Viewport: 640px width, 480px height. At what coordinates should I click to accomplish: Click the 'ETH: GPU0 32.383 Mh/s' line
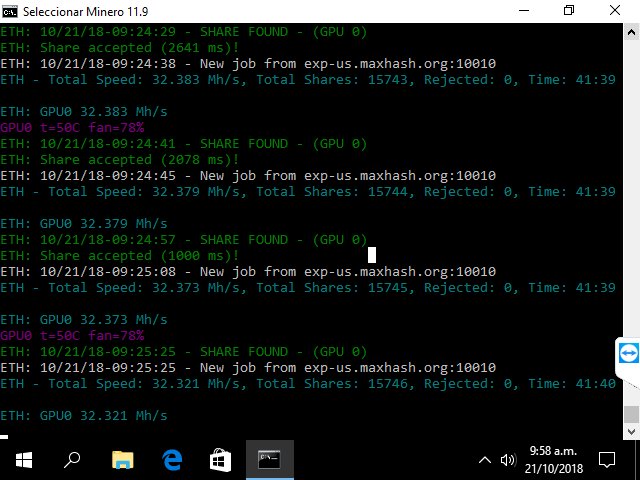pos(84,112)
